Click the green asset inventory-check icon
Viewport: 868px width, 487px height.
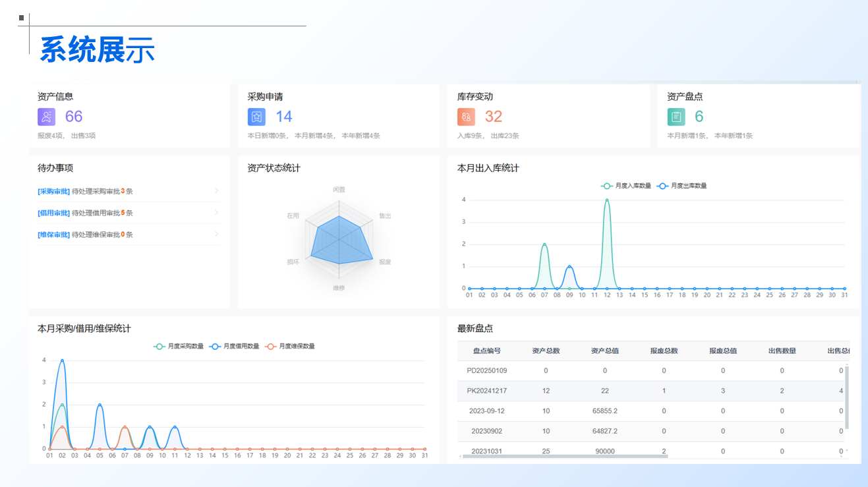pos(676,117)
